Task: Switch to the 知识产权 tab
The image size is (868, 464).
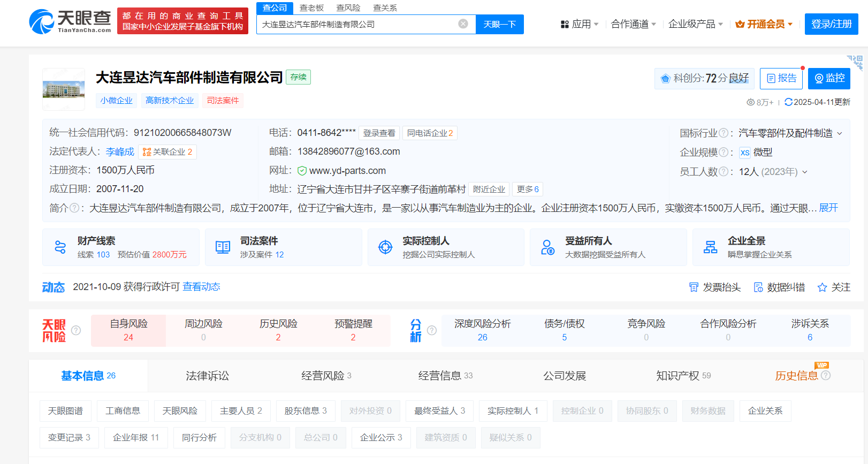Action: tap(683, 376)
